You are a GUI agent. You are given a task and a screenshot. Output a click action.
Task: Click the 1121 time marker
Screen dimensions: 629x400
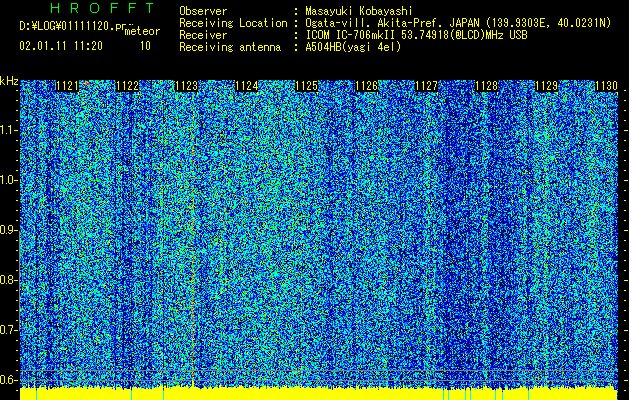coord(67,86)
